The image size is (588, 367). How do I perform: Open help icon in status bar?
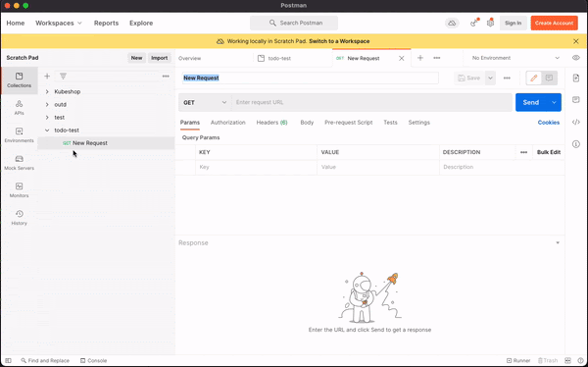click(x=580, y=360)
